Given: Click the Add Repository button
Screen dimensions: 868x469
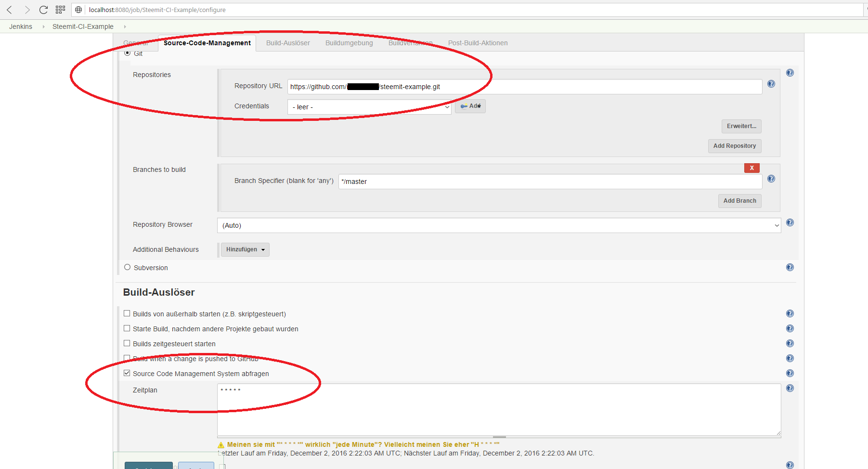Looking at the screenshot, I should point(735,146).
